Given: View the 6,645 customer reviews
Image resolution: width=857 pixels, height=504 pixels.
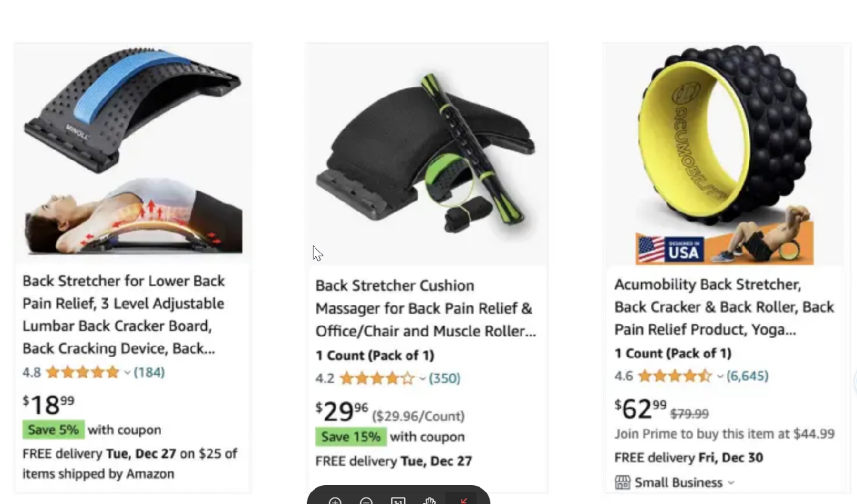Looking at the screenshot, I should point(747,376).
